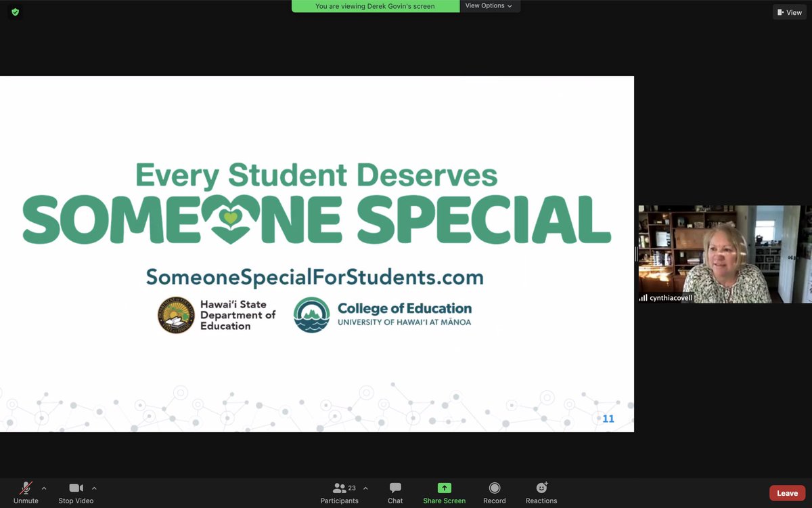The width and height of the screenshot is (812, 508).
Task: Click the signal strength icon beside cynthiacovell
Action: point(643,297)
